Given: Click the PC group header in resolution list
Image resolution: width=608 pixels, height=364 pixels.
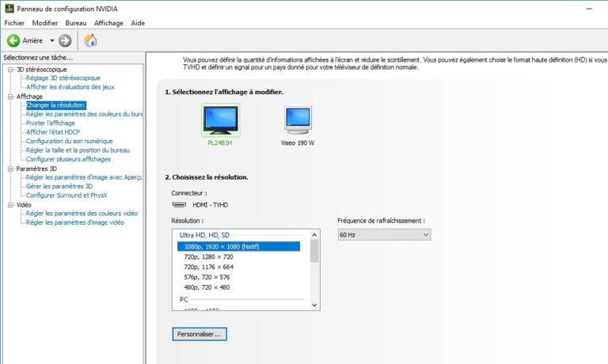Looking at the screenshot, I should (184, 299).
